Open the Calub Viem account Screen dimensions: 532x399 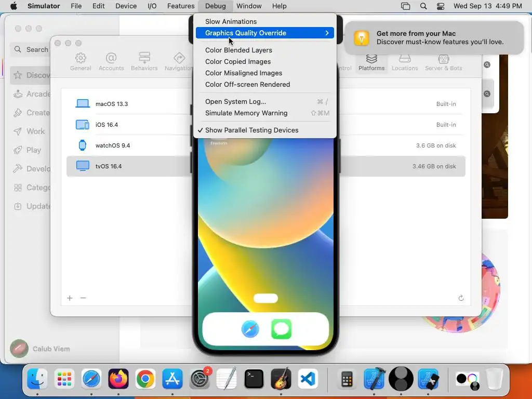click(x=40, y=349)
